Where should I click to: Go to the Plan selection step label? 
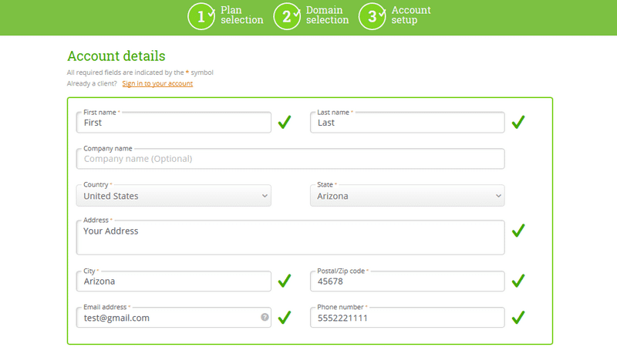coord(241,15)
